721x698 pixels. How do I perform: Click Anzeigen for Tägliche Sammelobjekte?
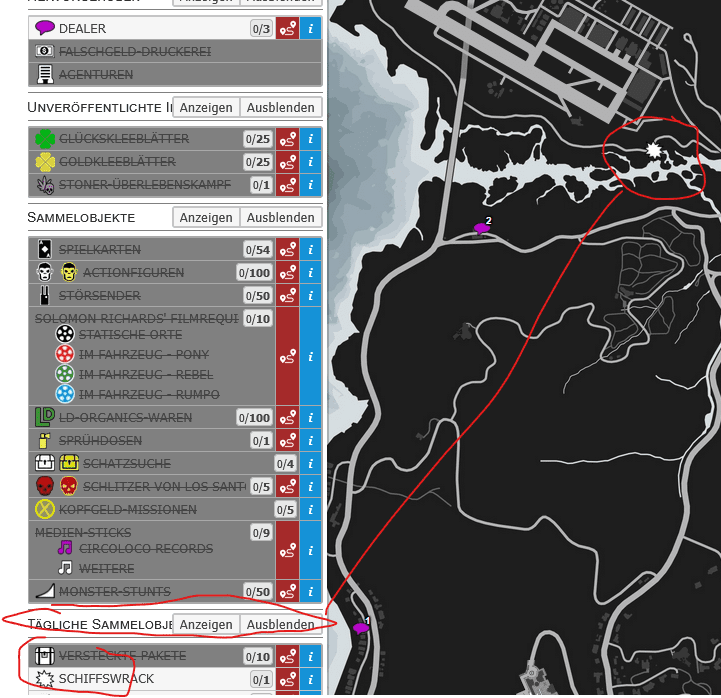(206, 624)
